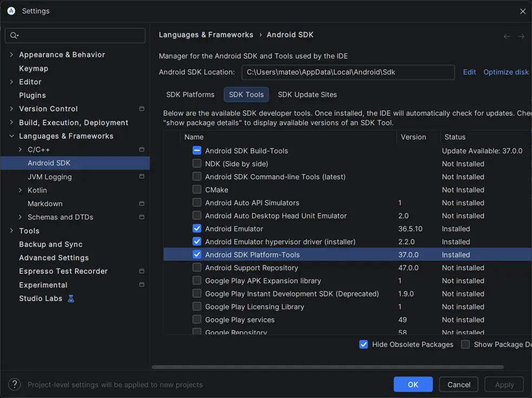
Task: Click project-level icon next to Schemas and DTDs
Action: tap(142, 217)
